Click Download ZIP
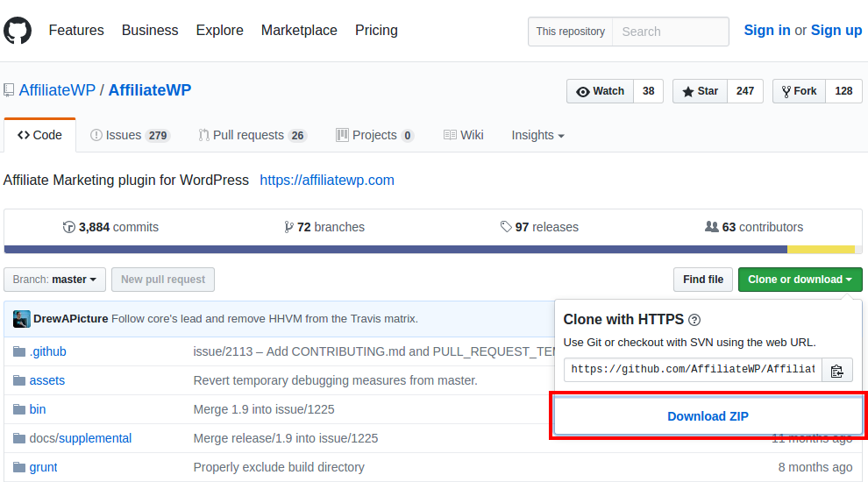868x482 pixels. pyautogui.click(x=708, y=416)
